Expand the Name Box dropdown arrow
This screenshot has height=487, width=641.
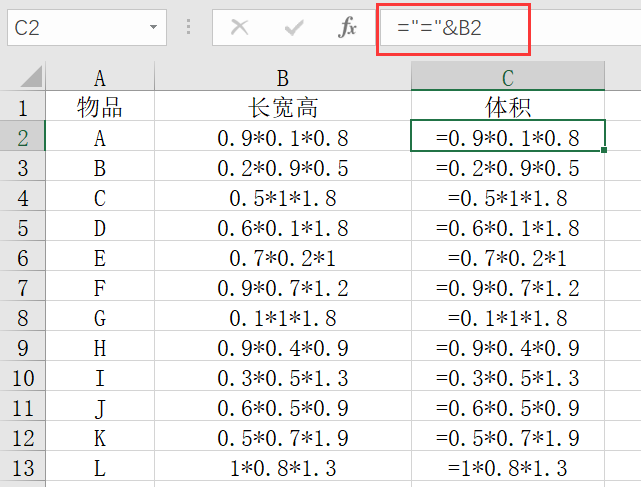tap(153, 27)
